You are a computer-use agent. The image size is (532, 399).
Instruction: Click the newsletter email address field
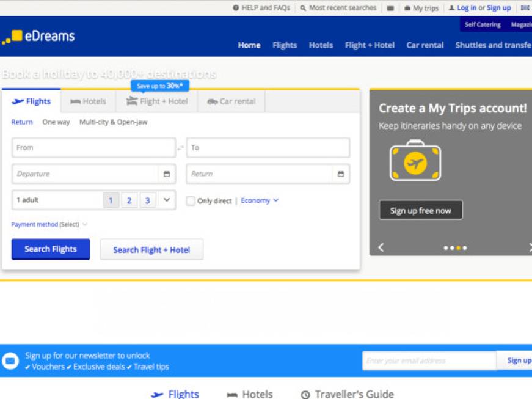429,361
